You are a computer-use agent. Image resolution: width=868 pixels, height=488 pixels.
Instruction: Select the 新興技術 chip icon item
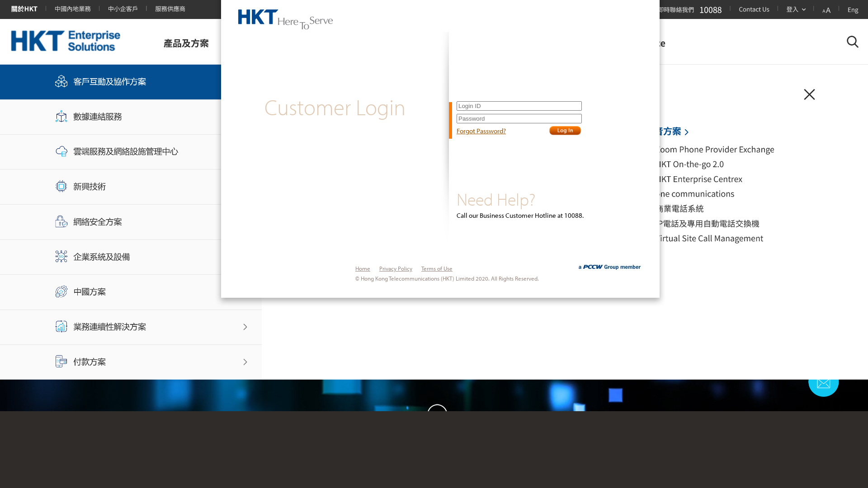click(131, 187)
